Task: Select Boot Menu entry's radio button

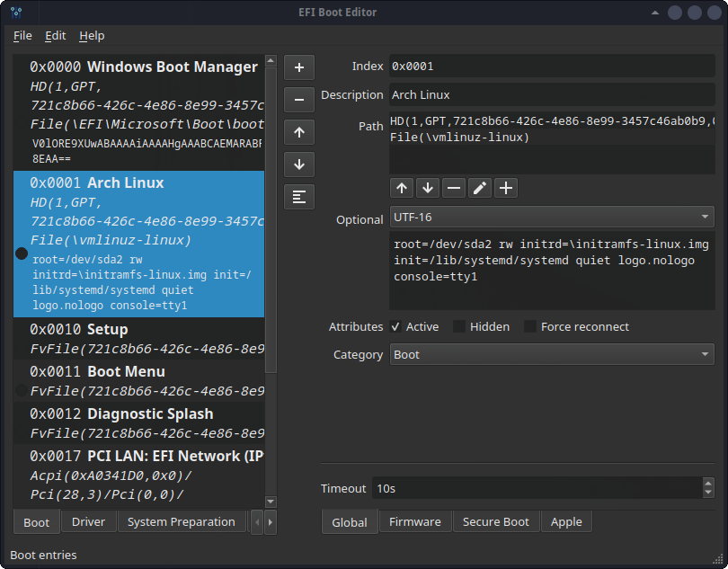Action: [x=22, y=390]
